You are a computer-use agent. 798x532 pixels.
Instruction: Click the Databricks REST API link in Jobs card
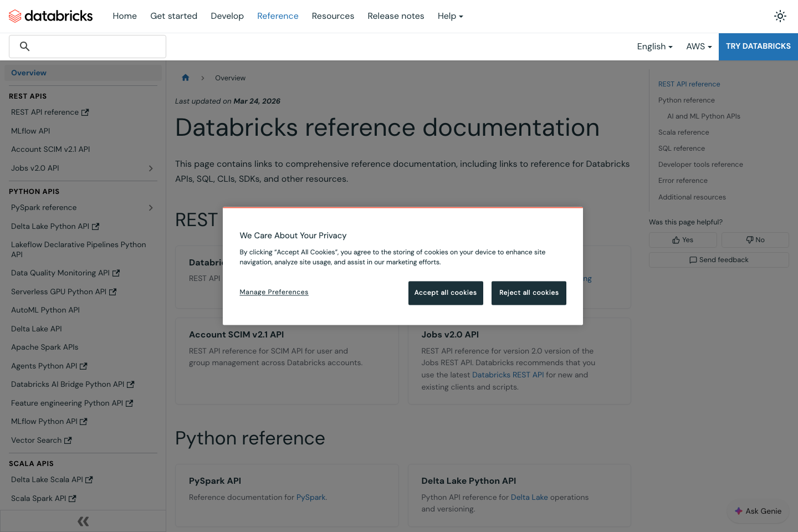[x=507, y=375]
